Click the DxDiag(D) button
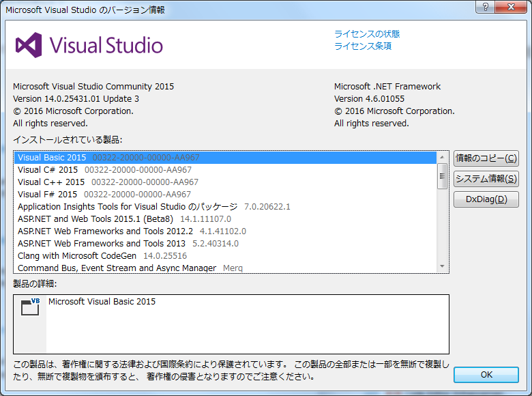This screenshot has height=396, width=532. pyautogui.click(x=486, y=199)
